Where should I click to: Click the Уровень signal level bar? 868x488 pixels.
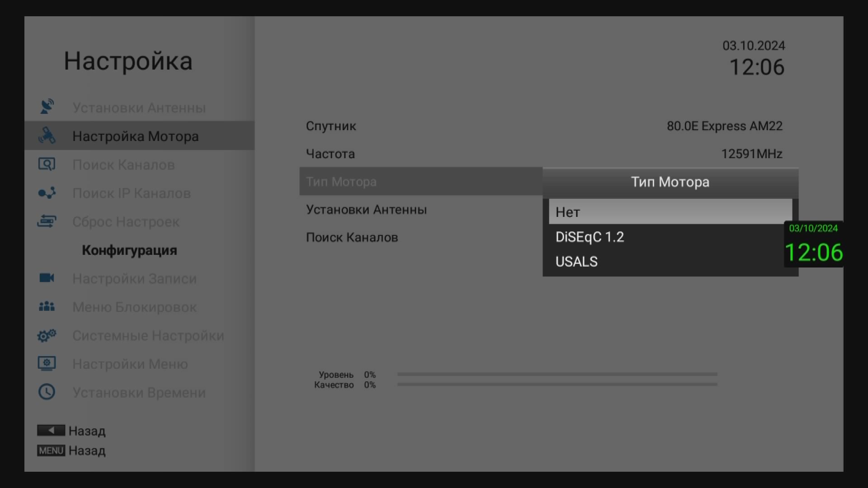coord(557,374)
